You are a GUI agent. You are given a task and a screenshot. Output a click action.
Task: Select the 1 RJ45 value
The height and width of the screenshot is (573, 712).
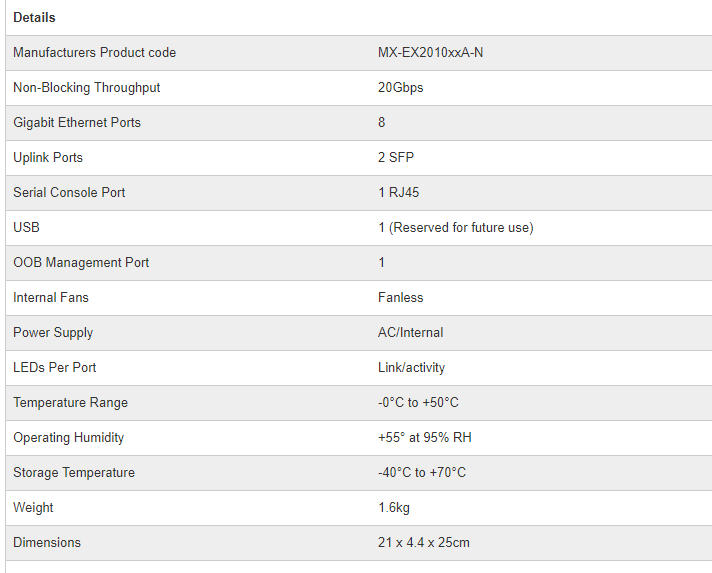[399, 193]
